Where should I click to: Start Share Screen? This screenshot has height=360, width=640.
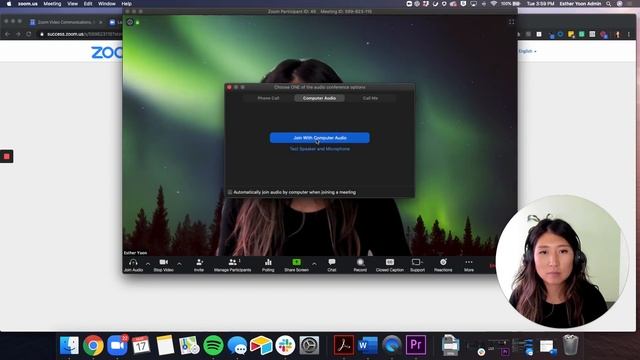pos(297,265)
